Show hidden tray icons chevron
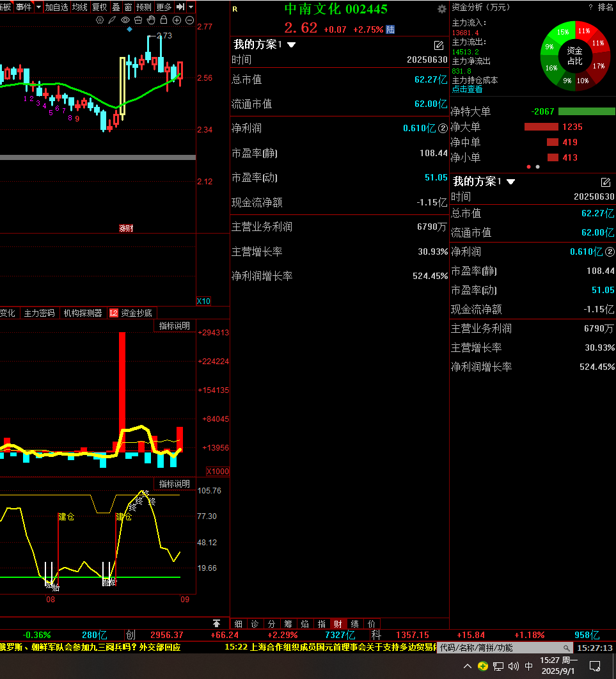 468,666
